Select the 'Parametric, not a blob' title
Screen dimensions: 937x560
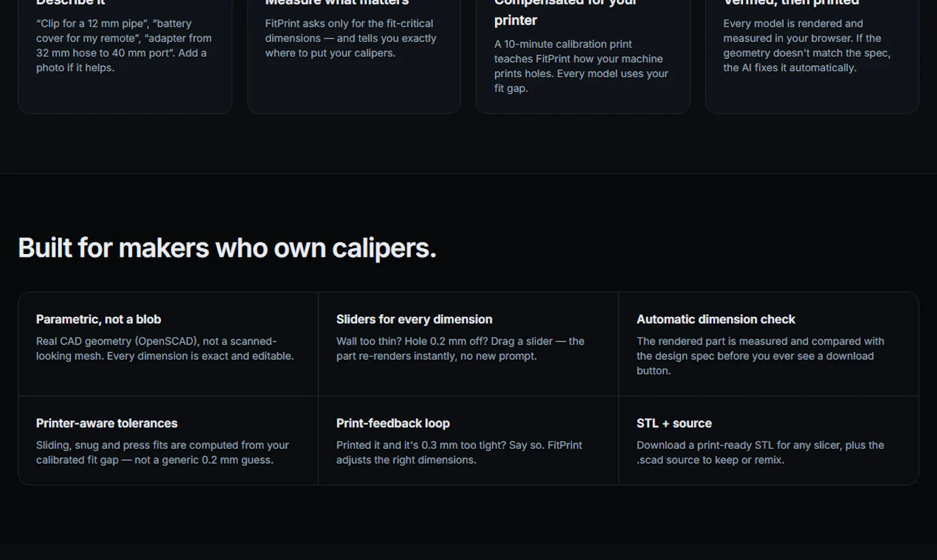98,319
